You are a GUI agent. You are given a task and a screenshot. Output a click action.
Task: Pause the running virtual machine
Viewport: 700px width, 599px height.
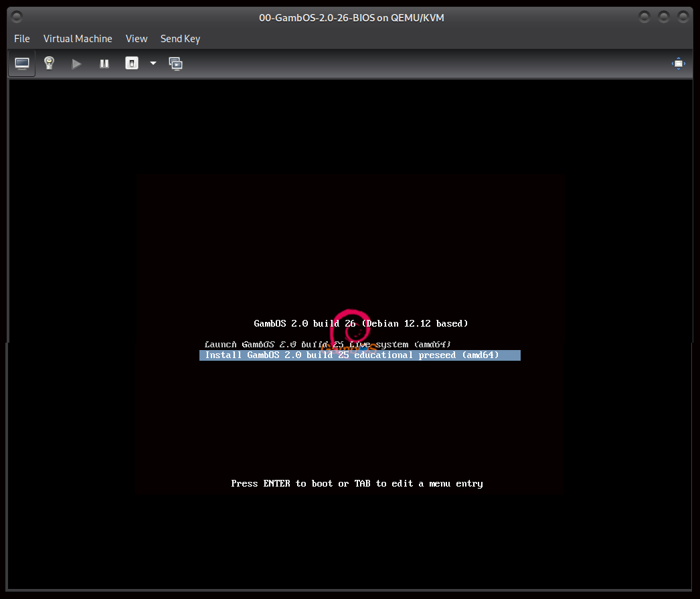104,64
